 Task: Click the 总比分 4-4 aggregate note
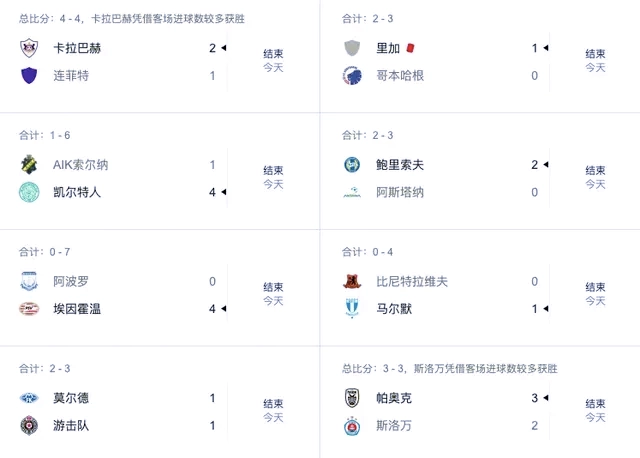coord(132,19)
